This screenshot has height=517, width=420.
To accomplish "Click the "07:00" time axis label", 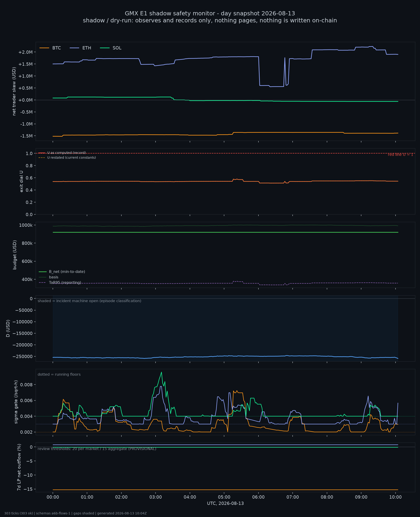I will click(293, 497).
